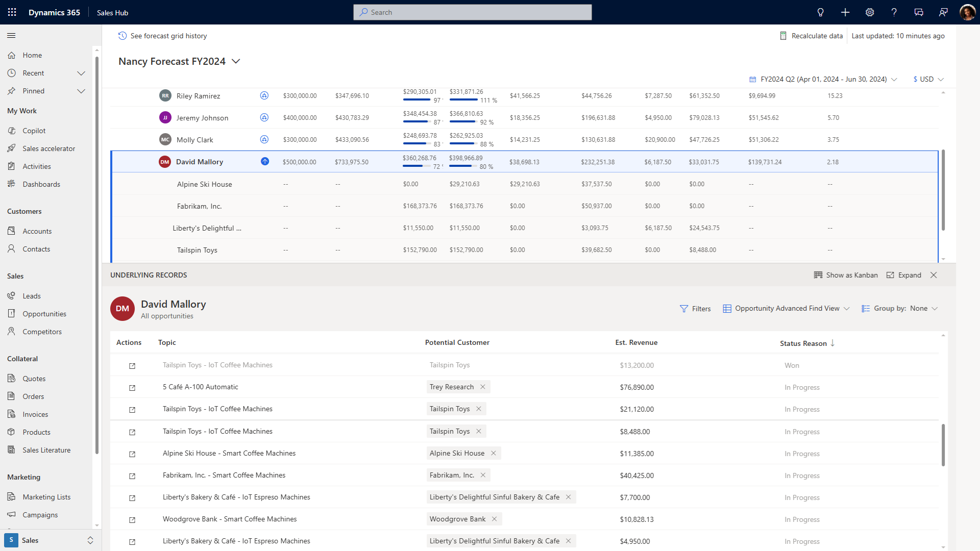Open the settings gear icon
Viewport: 980px width, 551px height.
pyautogui.click(x=870, y=12)
